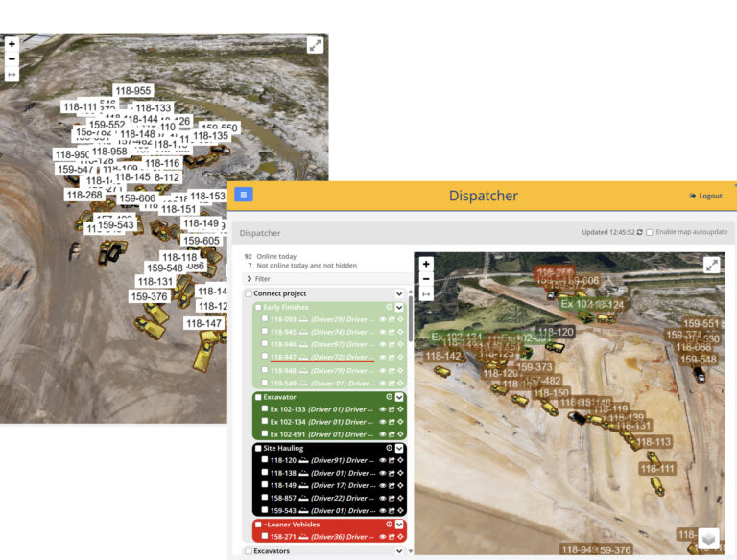Open share icon for vehicle 158-271
737x560 pixels.
(x=392, y=537)
